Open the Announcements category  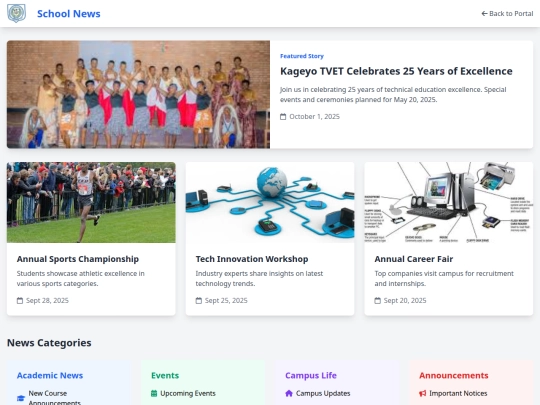pyautogui.click(x=454, y=375)
